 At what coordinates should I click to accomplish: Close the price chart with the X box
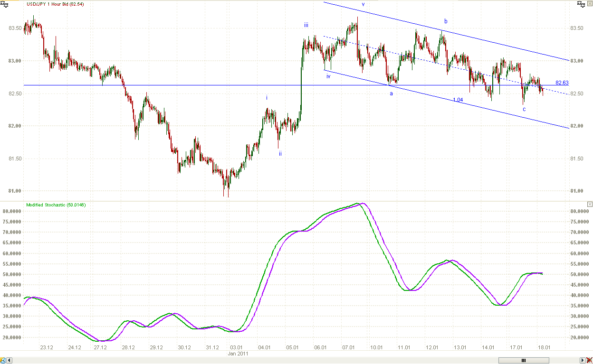point(590,3)
